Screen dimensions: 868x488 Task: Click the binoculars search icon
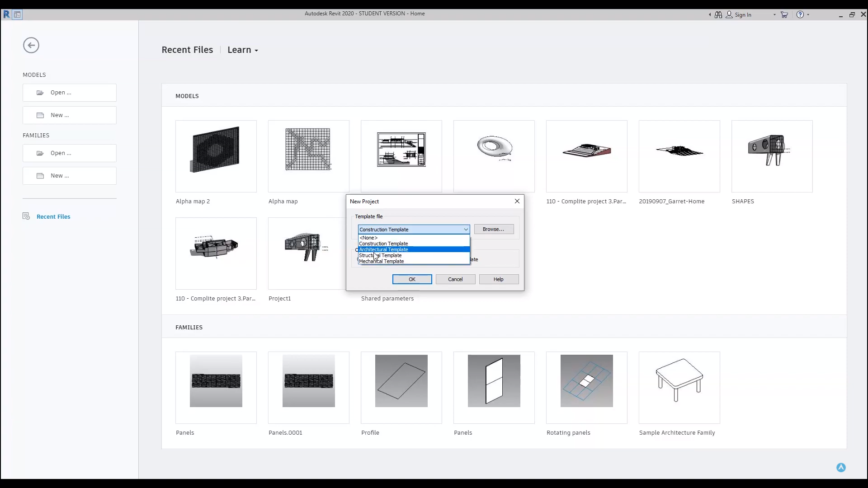[718, 15]
